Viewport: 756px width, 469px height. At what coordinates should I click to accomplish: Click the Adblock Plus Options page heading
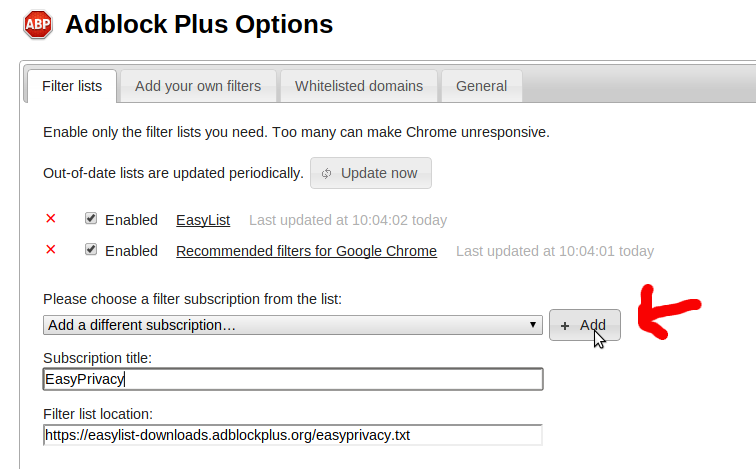[199, 25]
